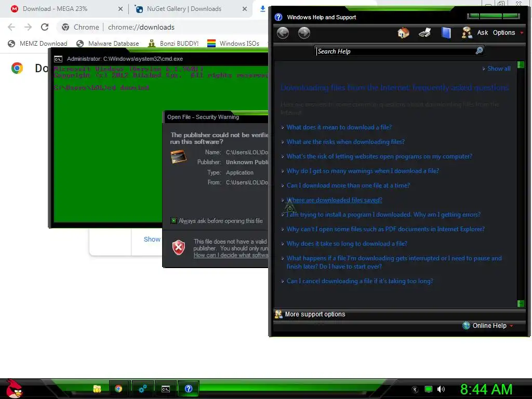This screenshot has height=399, width=532.
Task: Click the red shield warning icon
Action: pyautogui.click(x=179, y=247)
